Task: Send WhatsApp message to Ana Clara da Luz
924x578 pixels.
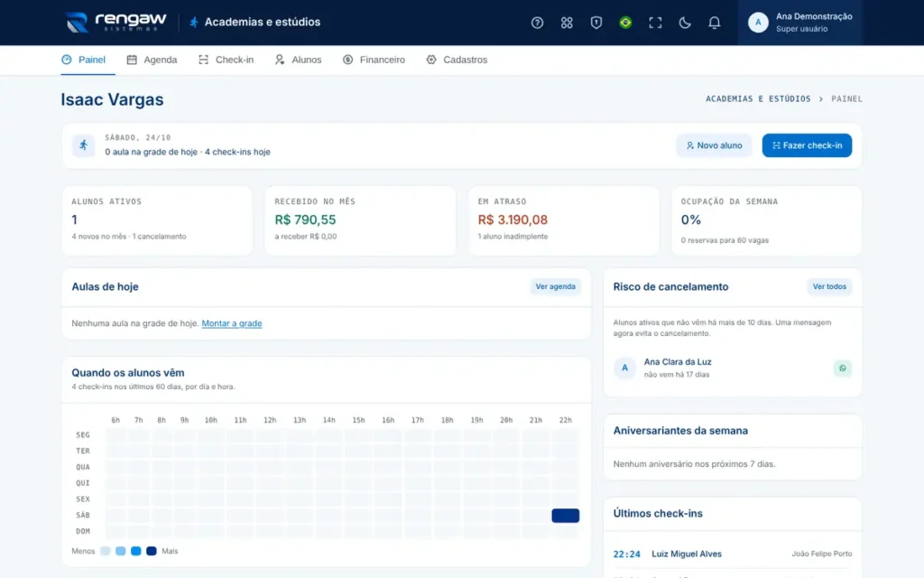Action: [842, 368]
